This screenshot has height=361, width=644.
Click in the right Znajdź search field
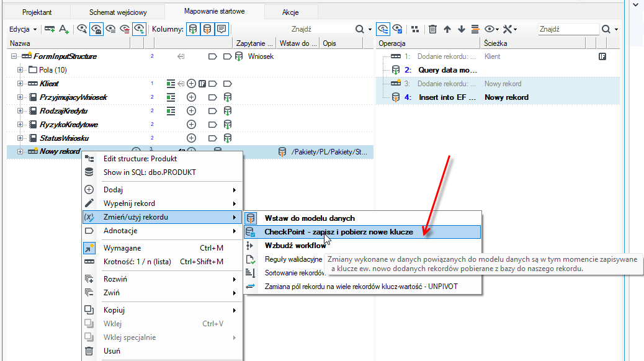point(568,29)
